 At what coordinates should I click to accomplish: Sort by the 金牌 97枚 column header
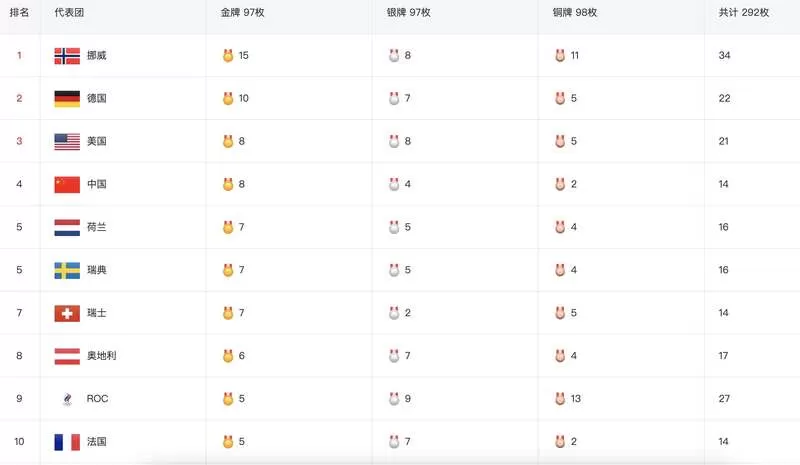[242, 12]
